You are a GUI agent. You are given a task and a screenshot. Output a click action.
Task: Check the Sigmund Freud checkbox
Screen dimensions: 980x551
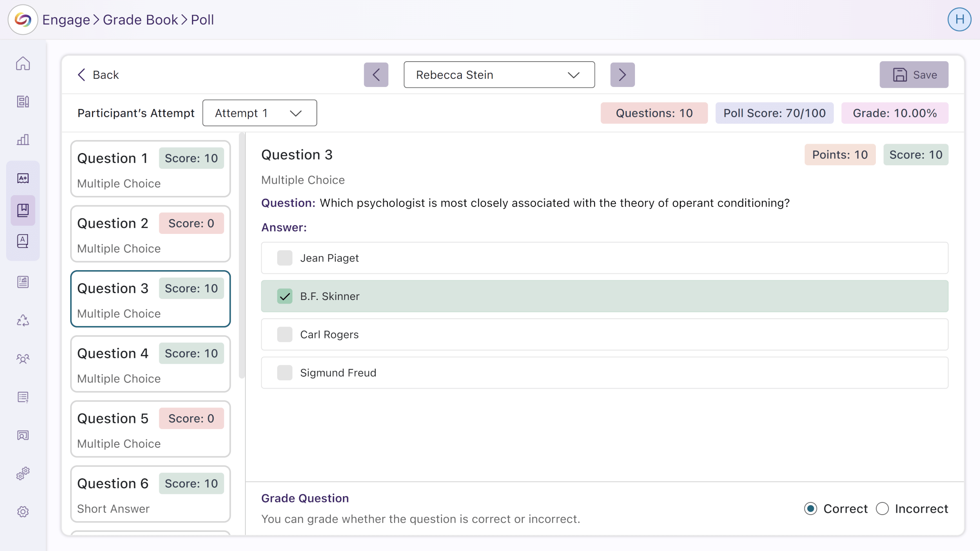pos(285,373)
